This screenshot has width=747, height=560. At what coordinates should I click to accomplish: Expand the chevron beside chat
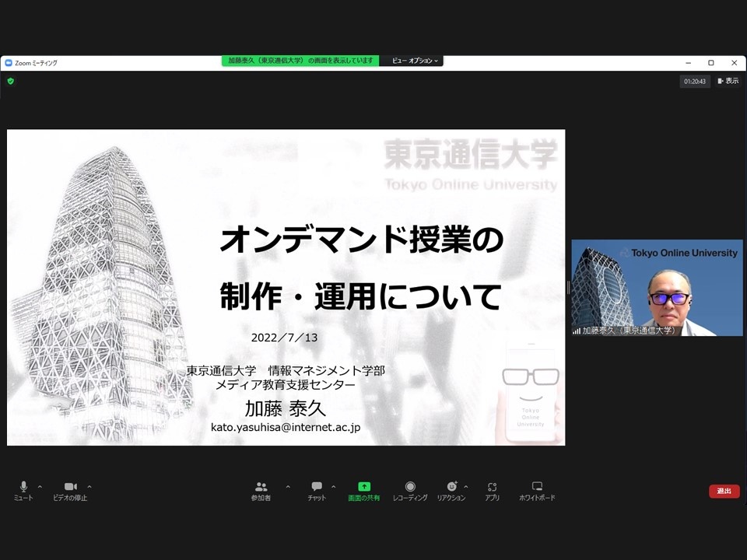[x=334, y=487]
